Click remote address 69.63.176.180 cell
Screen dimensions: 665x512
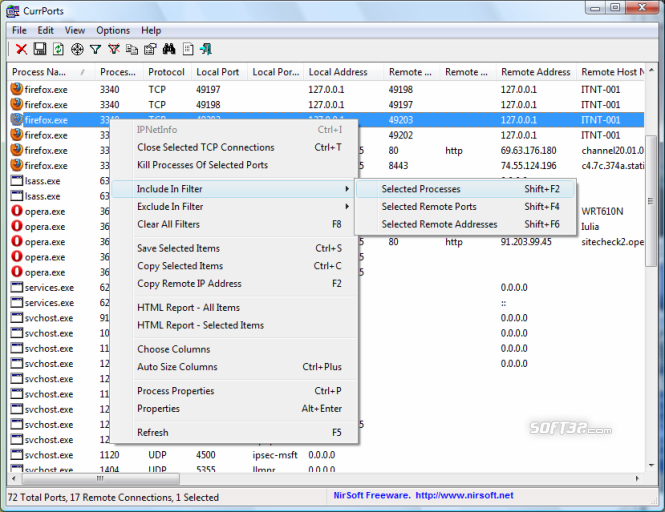point(528,151)
